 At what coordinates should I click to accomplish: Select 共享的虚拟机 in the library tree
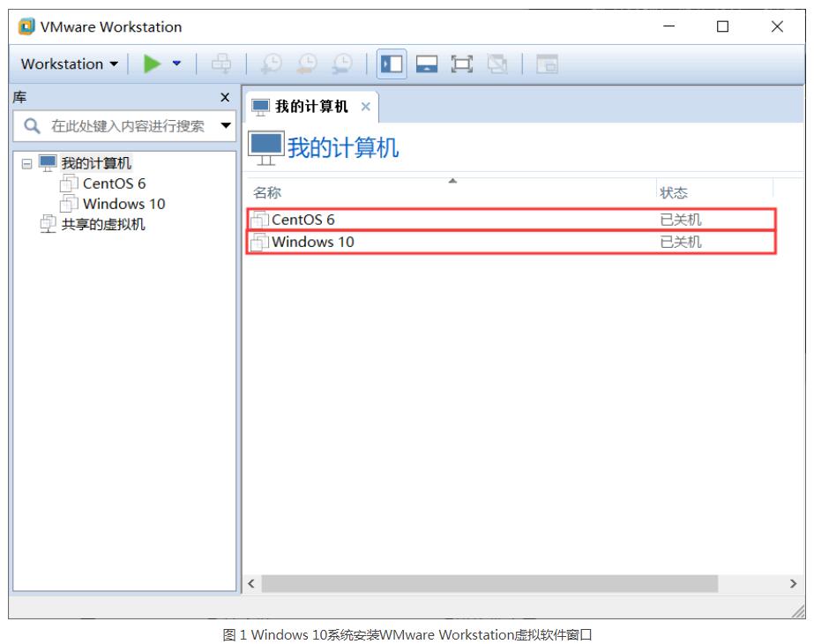(102, 224)
